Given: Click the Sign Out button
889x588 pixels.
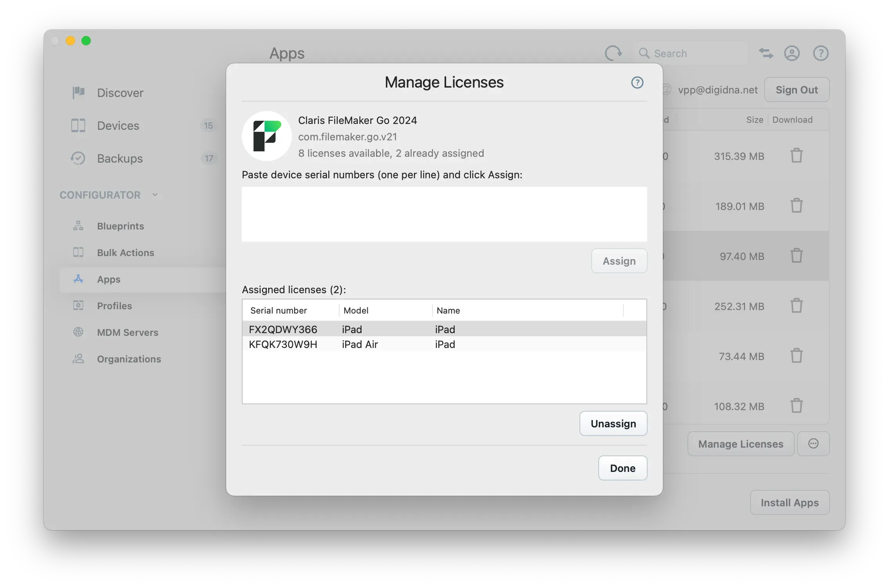Looking at the screenshot, I should tap(797, 90).
